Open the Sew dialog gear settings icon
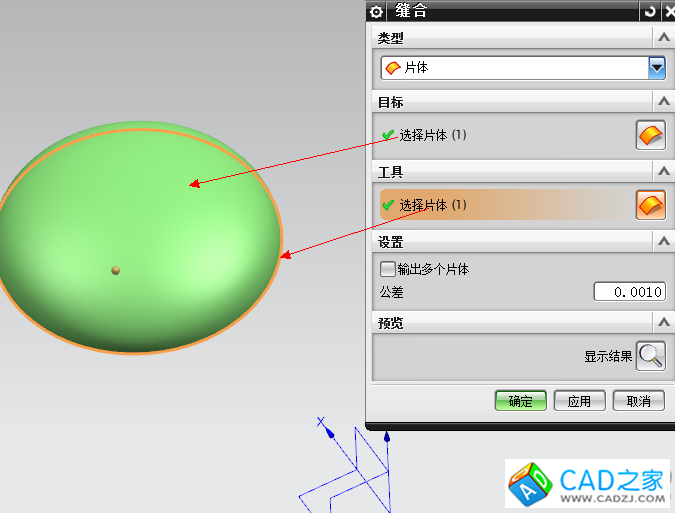 (x=377, y=11)
